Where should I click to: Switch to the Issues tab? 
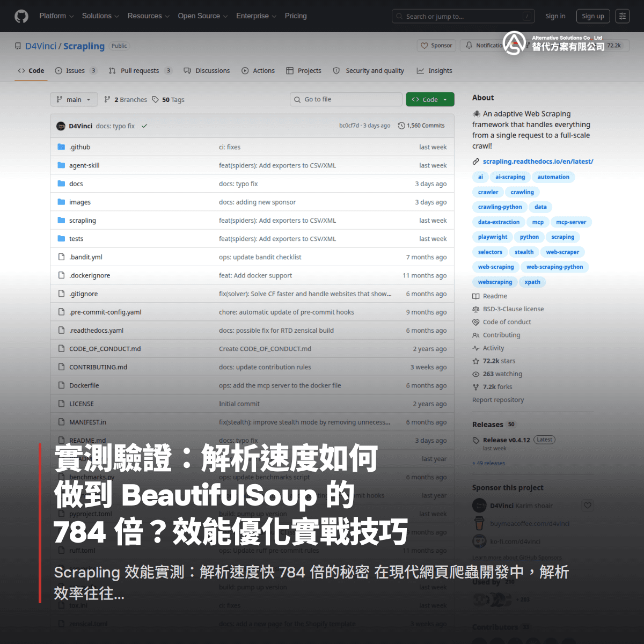[76, 71]
